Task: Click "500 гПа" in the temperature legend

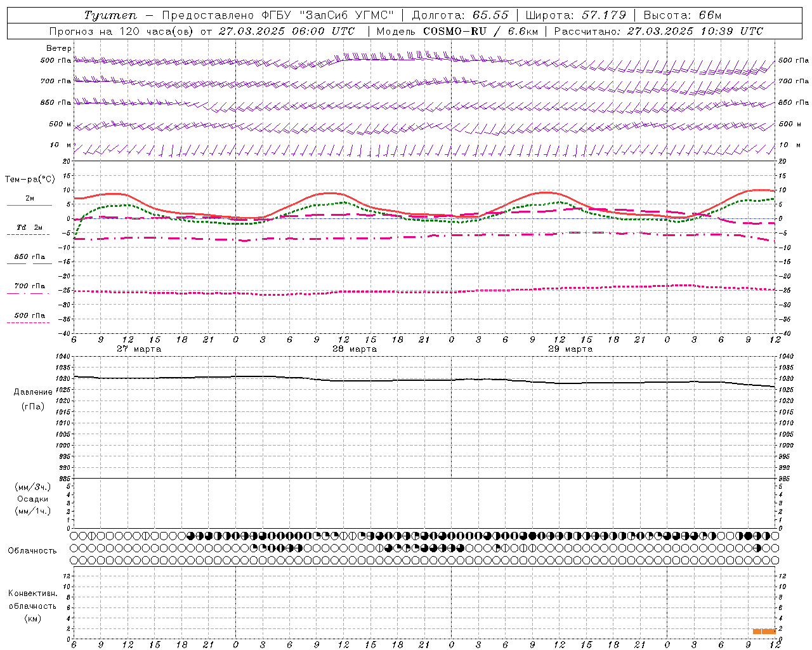Action: 29,315
